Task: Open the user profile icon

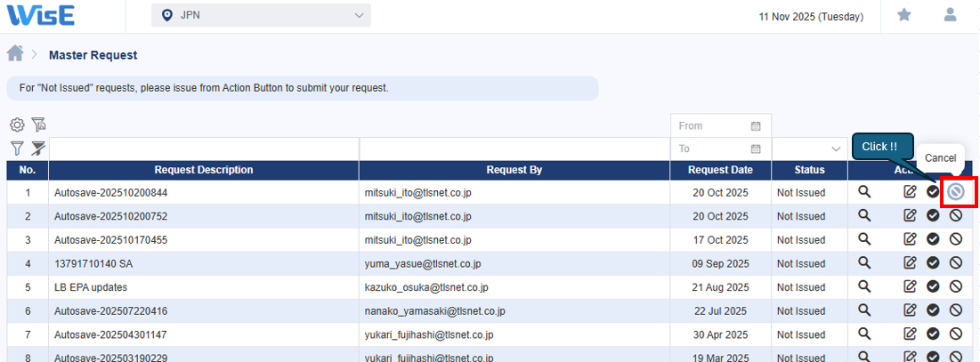Action: point(951,15)
